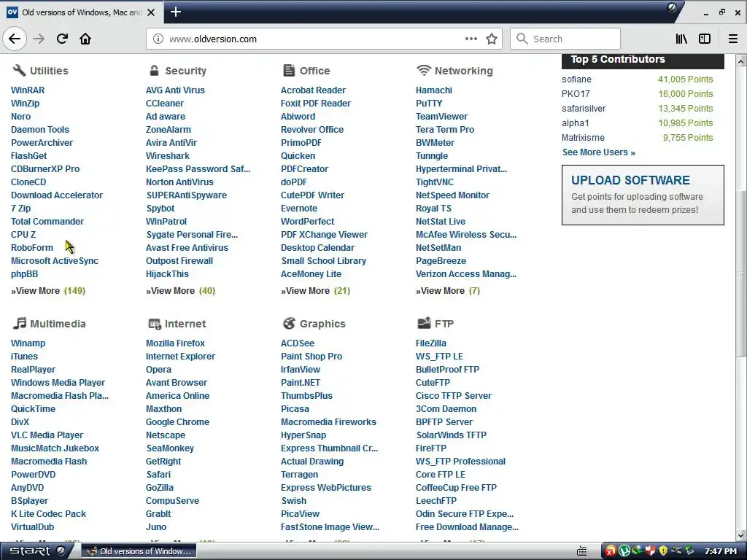Image resolution: width=747 pixels, height=560 pixels.
Task: Open the Total Commander link
Action: (47, 222)
